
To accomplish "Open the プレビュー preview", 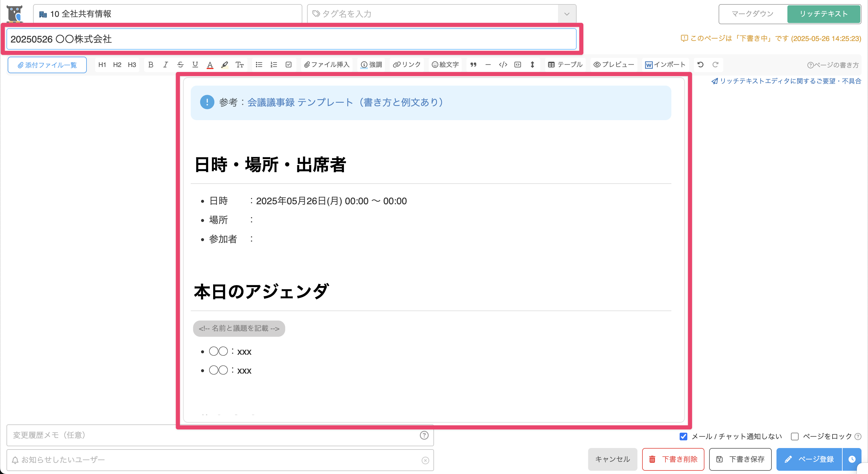I will tap(614, 65).
